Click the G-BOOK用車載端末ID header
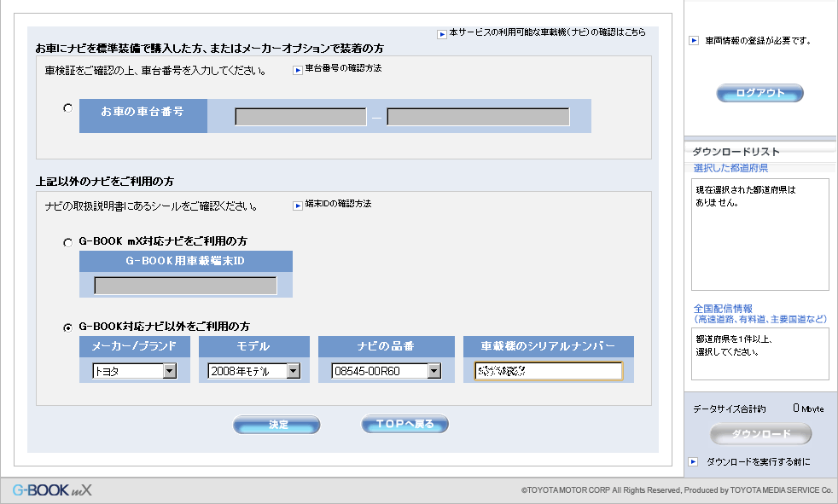Image resolution: width=838 pixels, height=504 pixels. coord(185,261)
